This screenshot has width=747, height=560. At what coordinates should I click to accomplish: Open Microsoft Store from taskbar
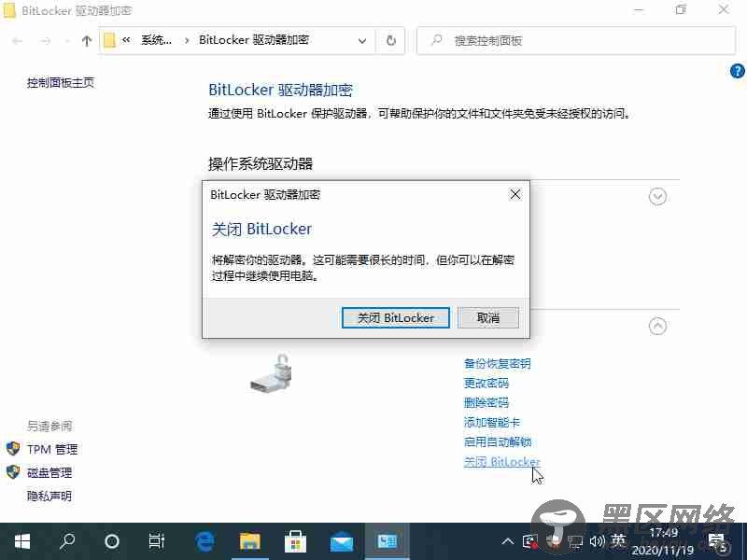295,541
